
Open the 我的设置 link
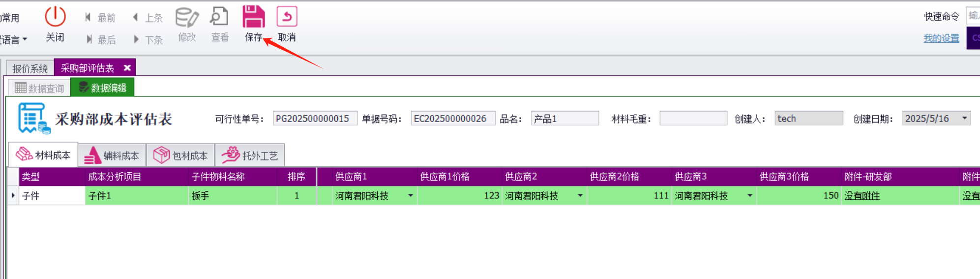(x=941, y=38)
